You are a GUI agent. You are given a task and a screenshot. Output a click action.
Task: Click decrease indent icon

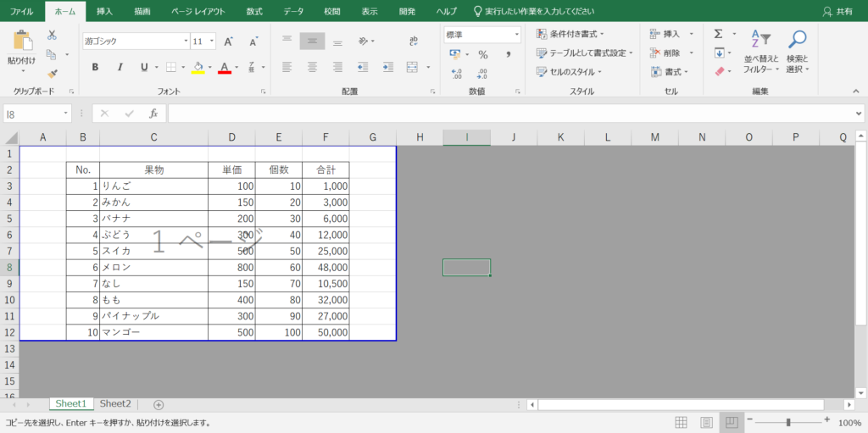(x=363, y=67)
